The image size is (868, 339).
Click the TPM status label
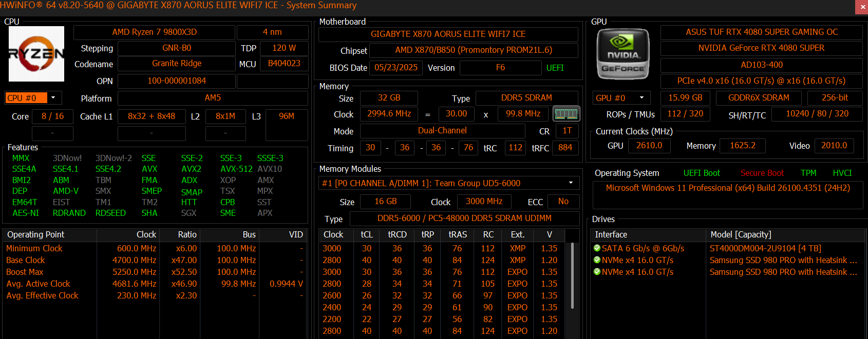coord(808,173)
